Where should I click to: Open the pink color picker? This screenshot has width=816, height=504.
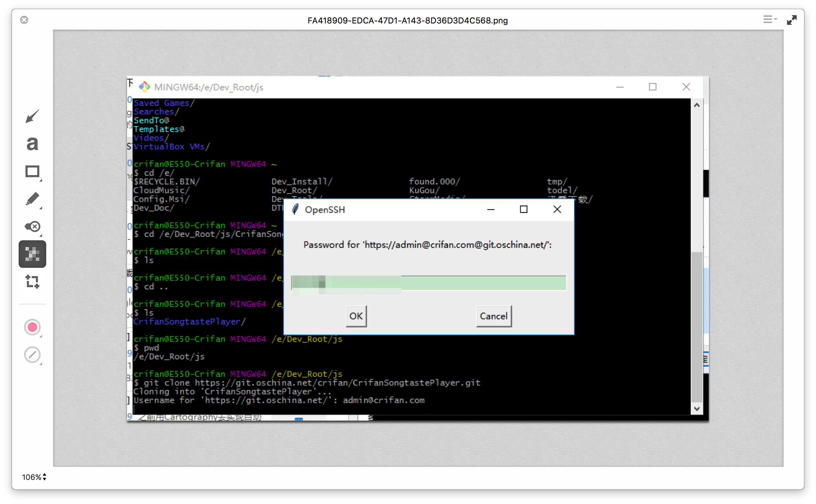(32, 327)
